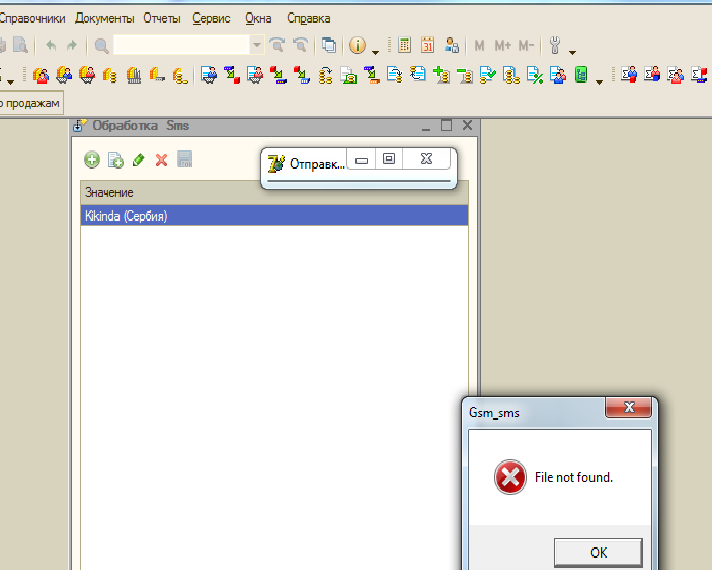The height and width of the screenshot is (570, 712).
Task: Click the greyed save diskette icon in Sms window
Action: tap(184, 159)
